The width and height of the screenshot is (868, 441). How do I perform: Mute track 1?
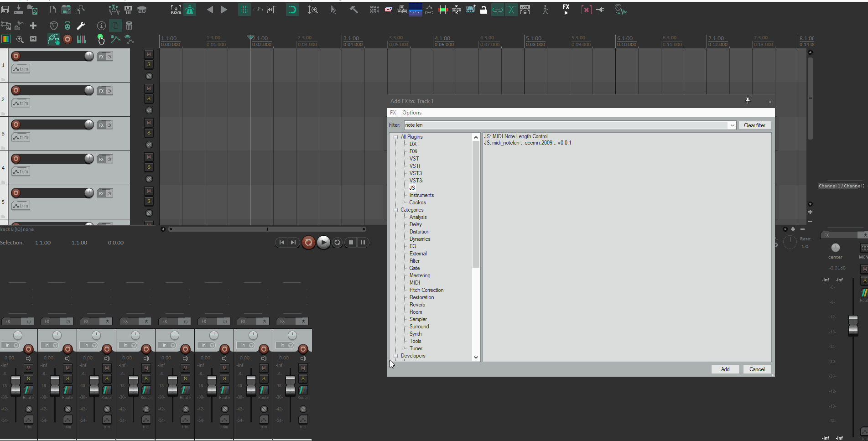click(149, 54)
